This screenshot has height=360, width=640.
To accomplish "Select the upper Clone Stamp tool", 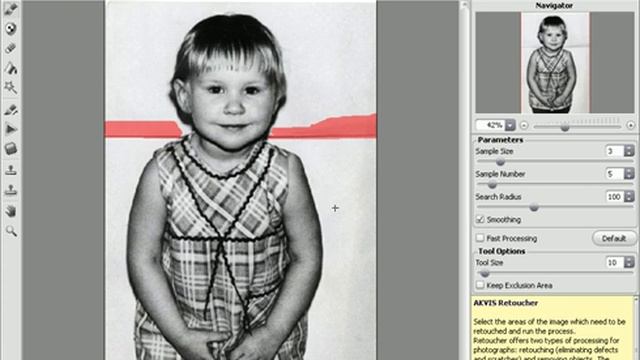I will click(11, 170).
